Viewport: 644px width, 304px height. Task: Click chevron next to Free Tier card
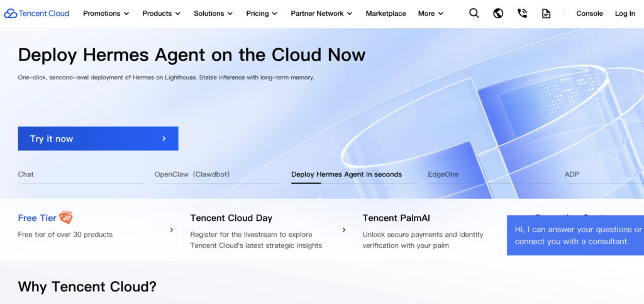(172, 230)
